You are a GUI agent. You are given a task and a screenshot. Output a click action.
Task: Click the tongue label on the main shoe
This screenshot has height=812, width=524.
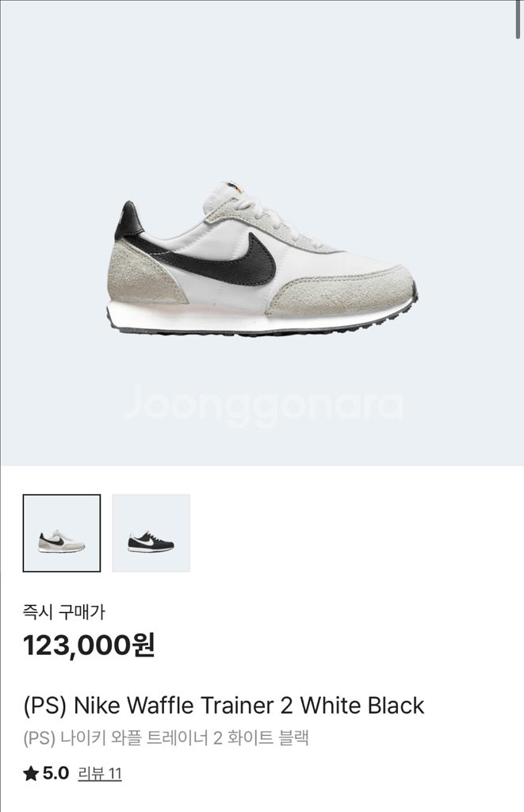(x=234, y=187)
